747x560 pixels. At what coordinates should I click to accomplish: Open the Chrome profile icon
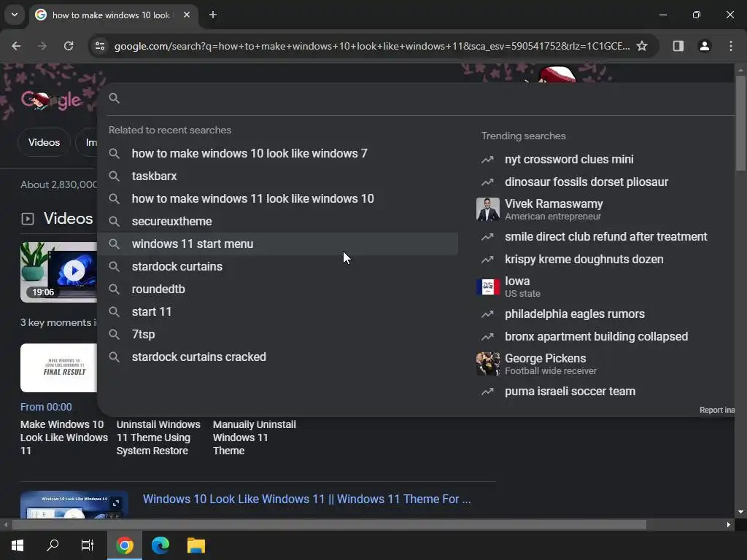pyautogui.click(x=704, y=46)
